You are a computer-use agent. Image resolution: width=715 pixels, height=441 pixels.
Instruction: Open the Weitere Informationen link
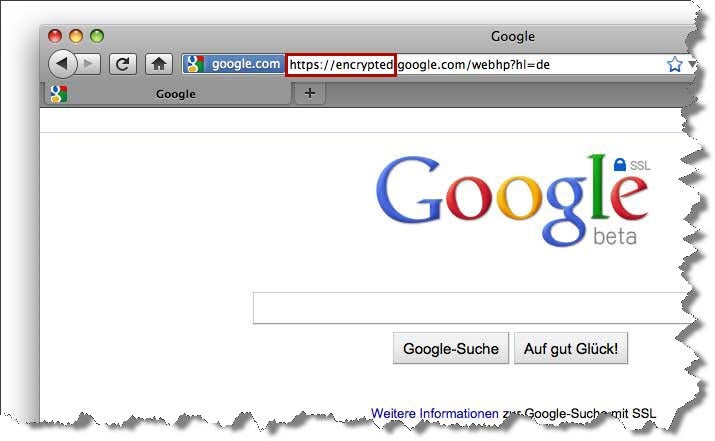[435, 413]
